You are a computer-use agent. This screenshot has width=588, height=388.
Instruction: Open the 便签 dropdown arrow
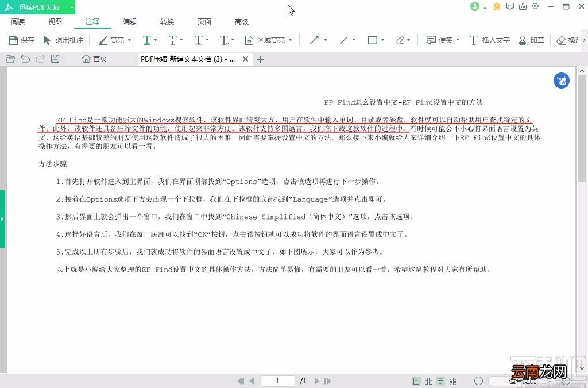click(x=458, y=40)
